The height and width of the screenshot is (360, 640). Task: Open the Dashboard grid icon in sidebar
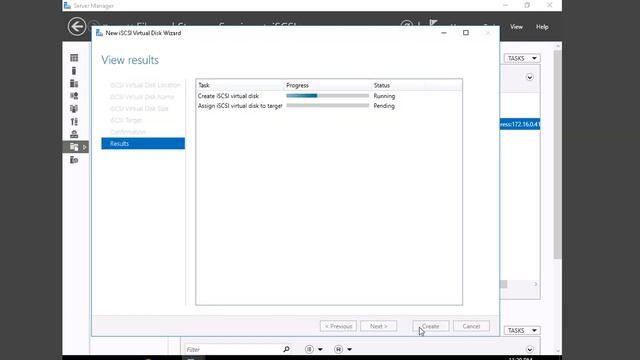(x=74, y=58)
